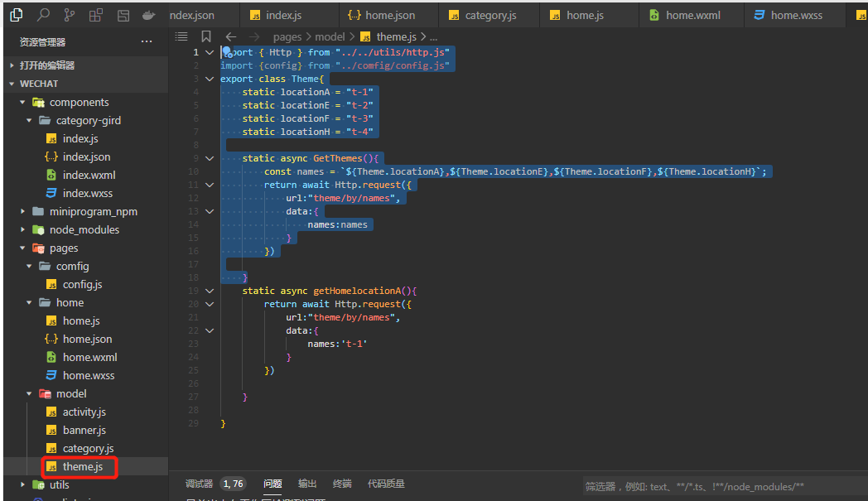This screenshot has width=868, height=501.
Task: Collapse the category-gird folder
Action: tap(88, 120)
